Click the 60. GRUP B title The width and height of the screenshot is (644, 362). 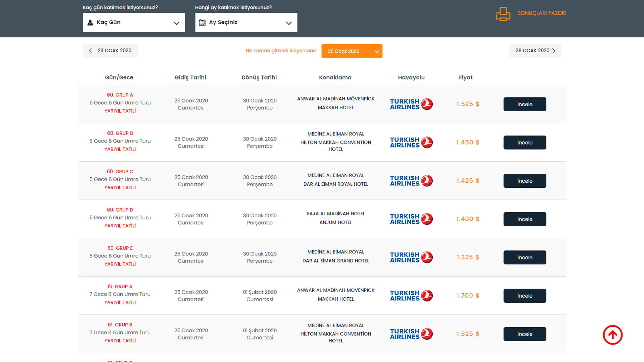(120, 133)
